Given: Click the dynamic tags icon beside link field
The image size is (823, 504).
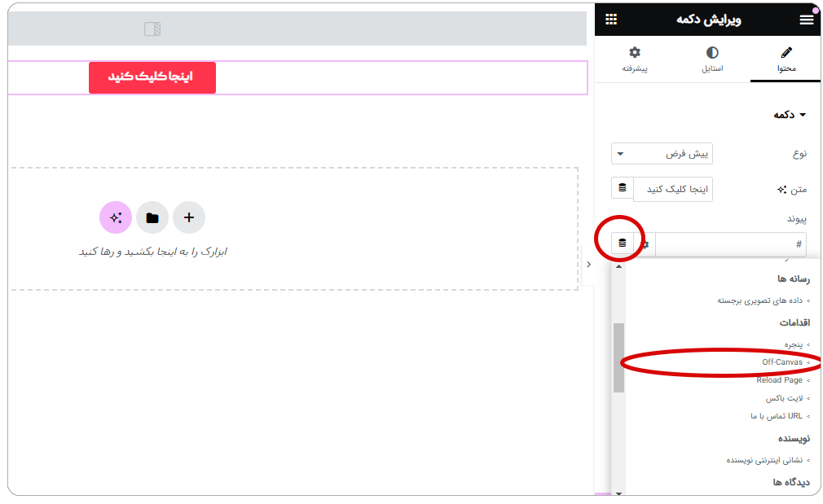Looking at the screenshot, I should coord(623,243).
